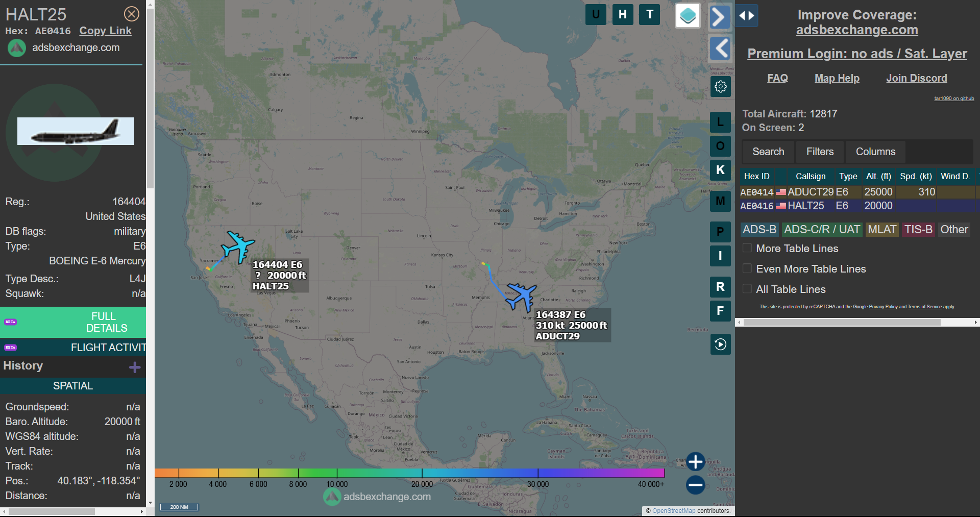The image size is (980, 517).
Task: Open OpenStreetMap attribution link
Action: click(674, 511)
